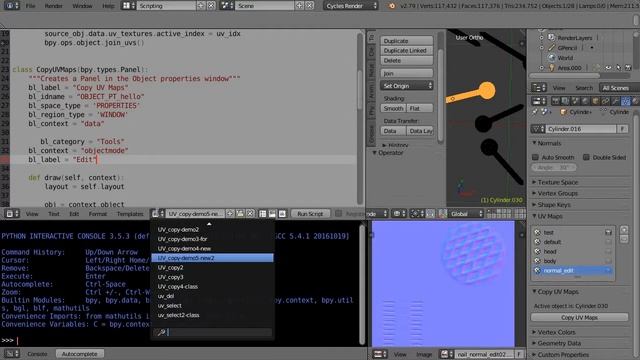Open world properties tab icon
Viewport: 640px width, 360px height.
click(x=585, y=101)
